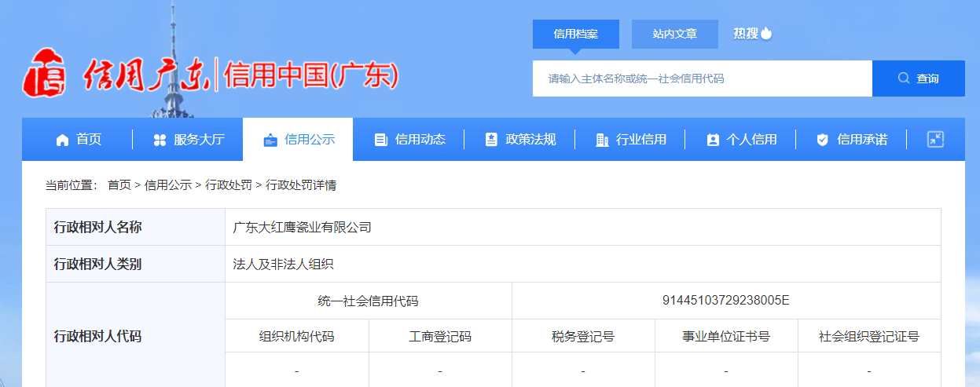Viewport: 980px width, 387px height.
Task: Click the 事业单位证书号 column header
Action: click(726, 337)
